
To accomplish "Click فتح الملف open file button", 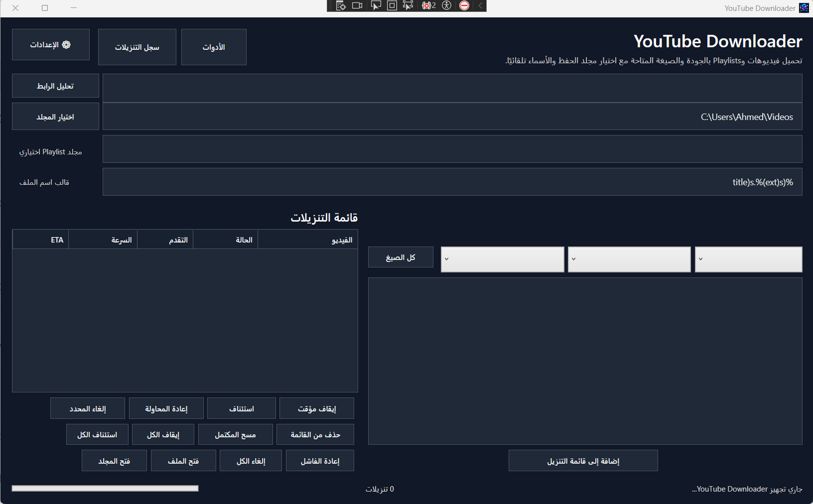I will [183, 461].
